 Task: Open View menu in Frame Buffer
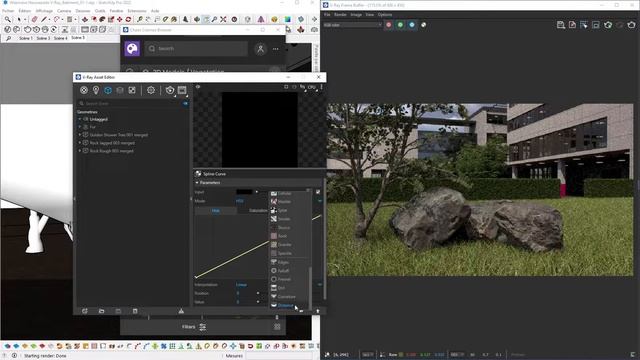(x=369, y=15)
